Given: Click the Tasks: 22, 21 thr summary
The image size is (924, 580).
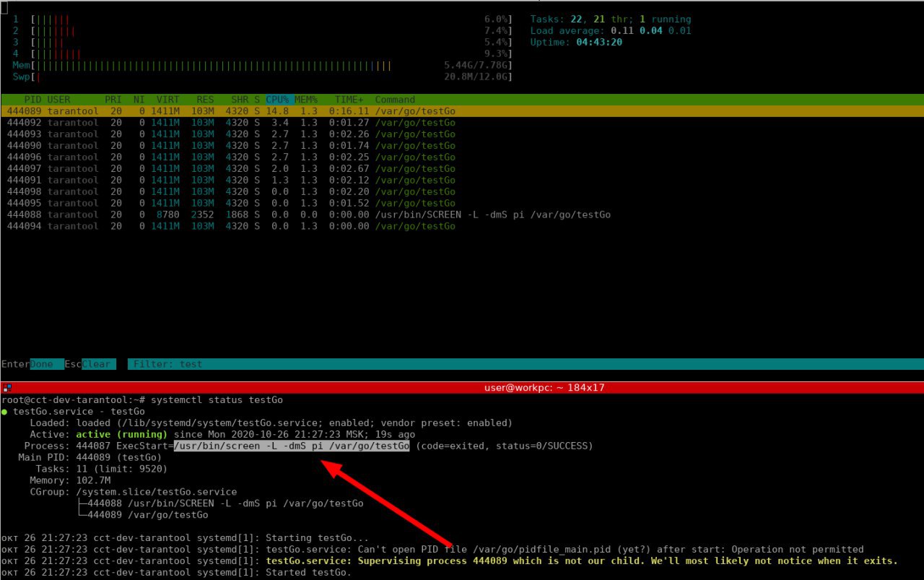Looking at the screenshot, I should pos(611,20).
